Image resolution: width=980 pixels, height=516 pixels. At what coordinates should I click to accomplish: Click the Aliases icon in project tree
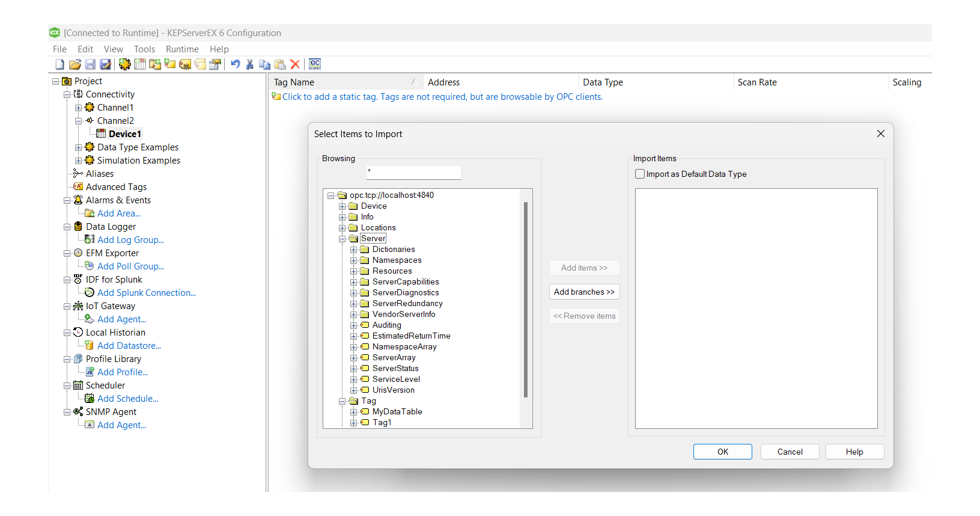click(78, 174)
